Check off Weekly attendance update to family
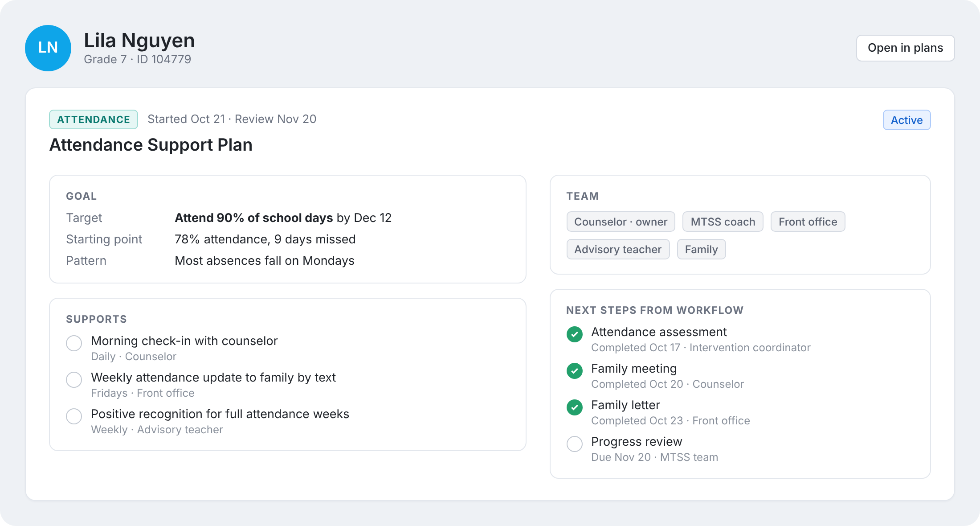980x526 pixels. tap(74, 380)
